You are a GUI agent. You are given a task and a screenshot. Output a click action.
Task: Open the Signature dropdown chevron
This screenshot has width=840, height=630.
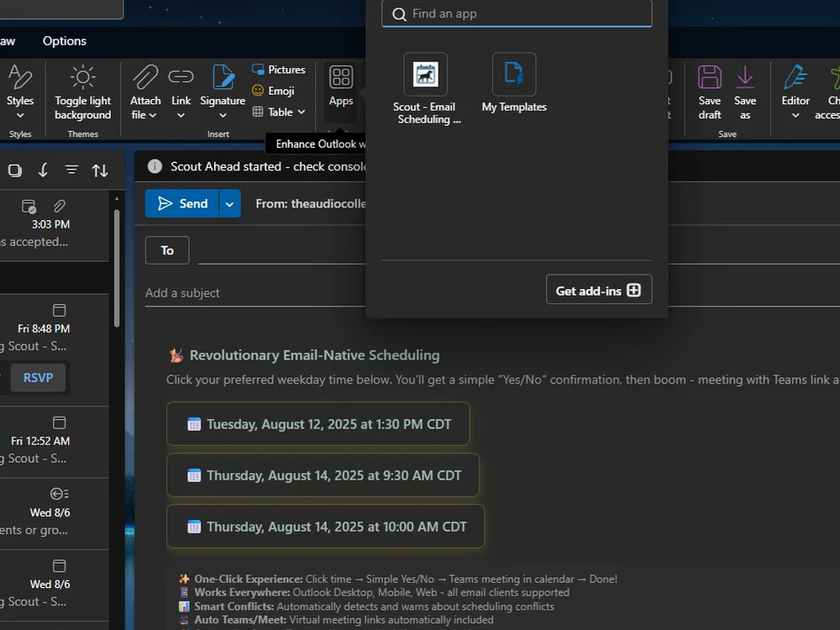pos(223,115)
